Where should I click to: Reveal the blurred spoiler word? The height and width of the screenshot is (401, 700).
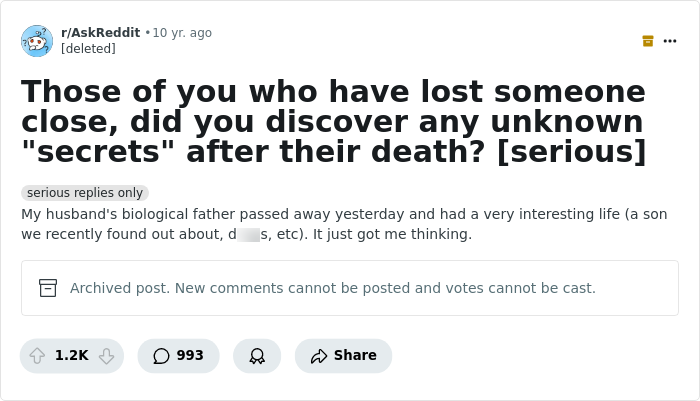click(x=246, y=235)
